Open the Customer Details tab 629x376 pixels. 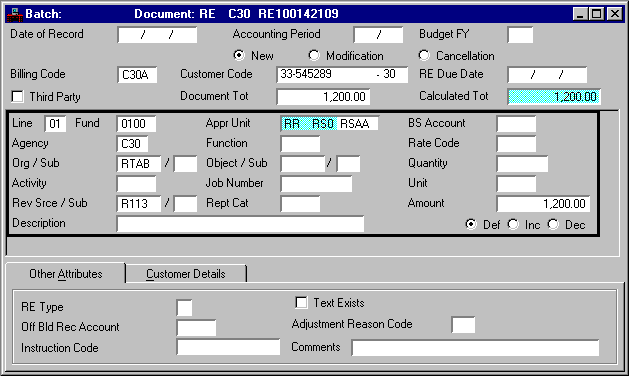click(186, 274)
